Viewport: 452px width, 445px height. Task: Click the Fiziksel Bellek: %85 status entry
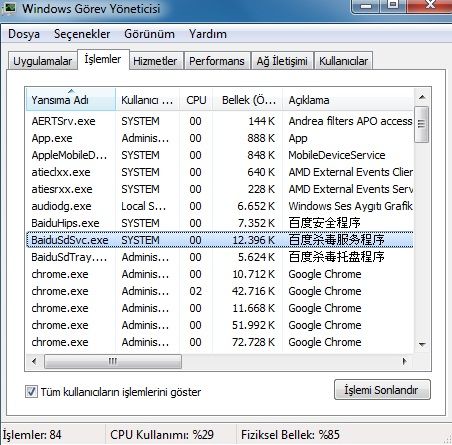[x=290, y=435]
